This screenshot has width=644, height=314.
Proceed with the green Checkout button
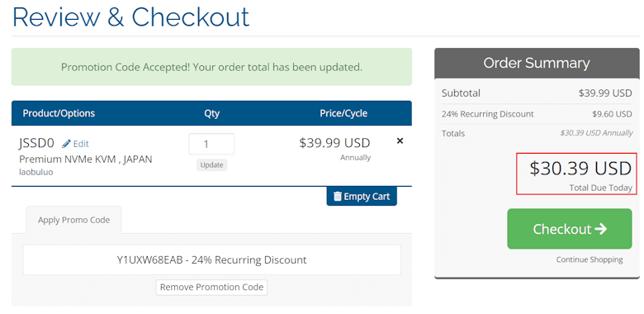coord(570,229)
